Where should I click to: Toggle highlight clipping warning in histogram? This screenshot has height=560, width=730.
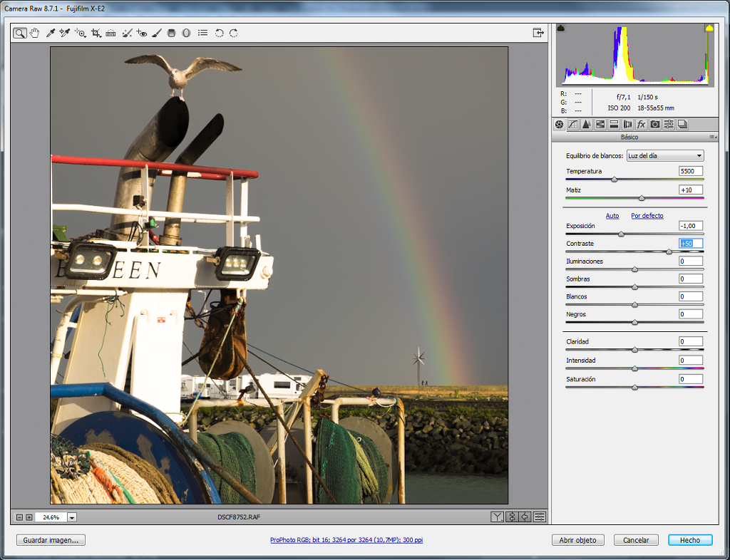709,28
